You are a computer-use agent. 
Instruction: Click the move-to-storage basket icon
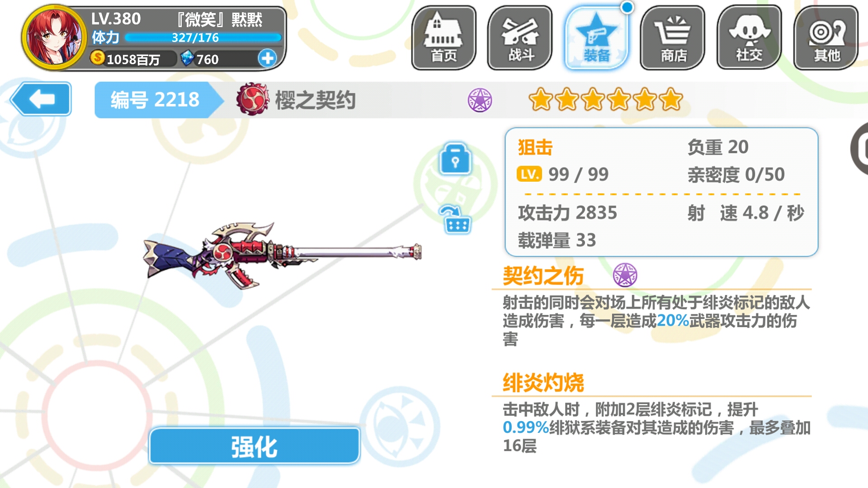[456, 220]
